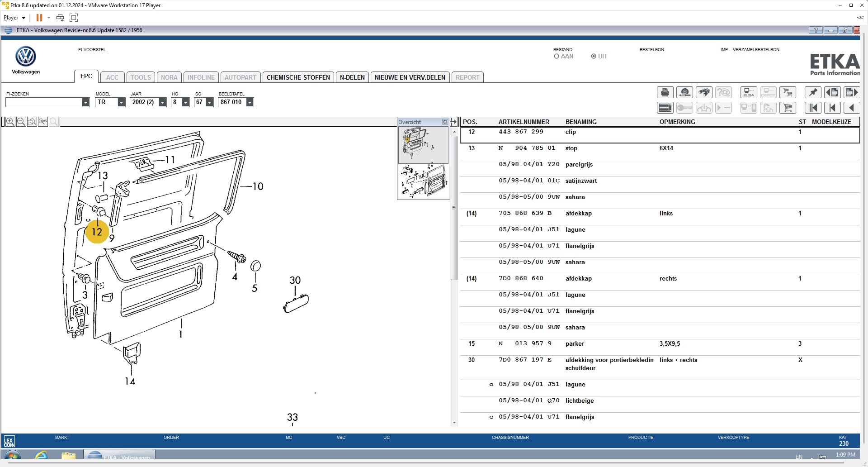Expand the JAAR dropdown showing 2002 (2)
Screen dimensions: 868x467
tap(162, 102)
